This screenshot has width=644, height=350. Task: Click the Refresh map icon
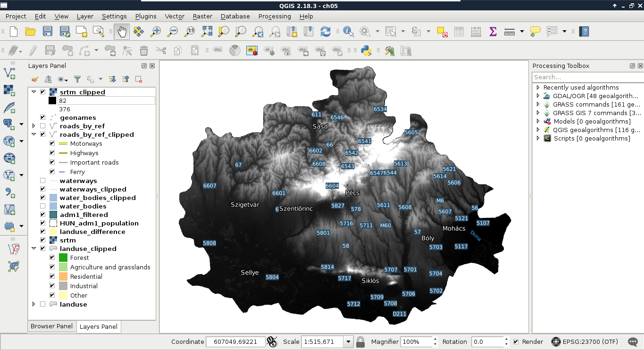pyautogui.click(x=325, y=32)
